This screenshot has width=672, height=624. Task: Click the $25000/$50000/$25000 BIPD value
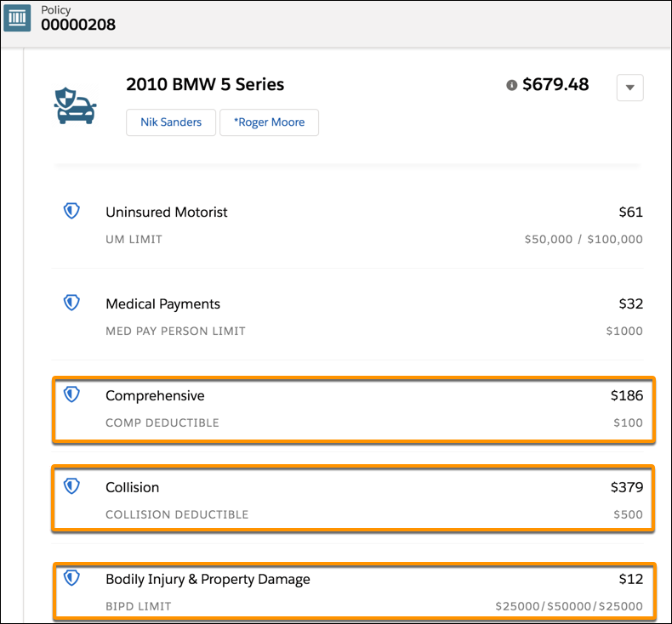click(x=569, y=606)
